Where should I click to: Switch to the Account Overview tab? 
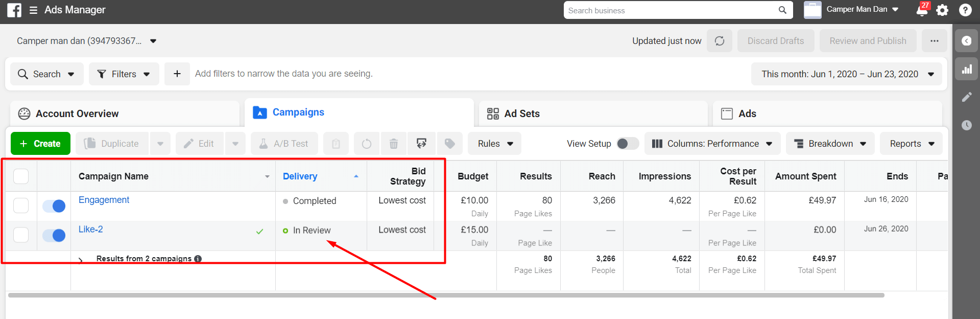point(125,113)
